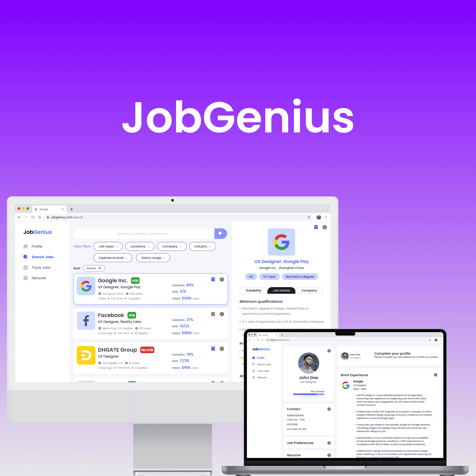Click the Profile sidebar icon
Image resolution: width=476 pixels, height=476 pixels.
[25, 245]
